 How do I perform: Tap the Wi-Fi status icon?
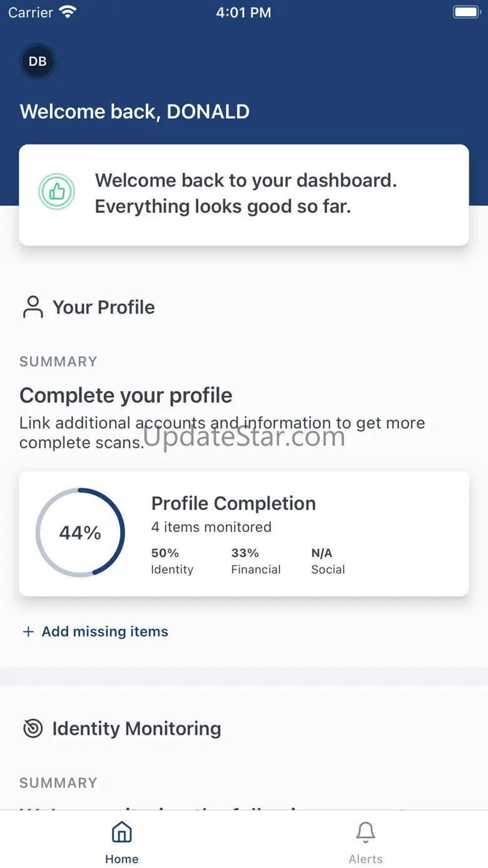[x=67, y=12]
